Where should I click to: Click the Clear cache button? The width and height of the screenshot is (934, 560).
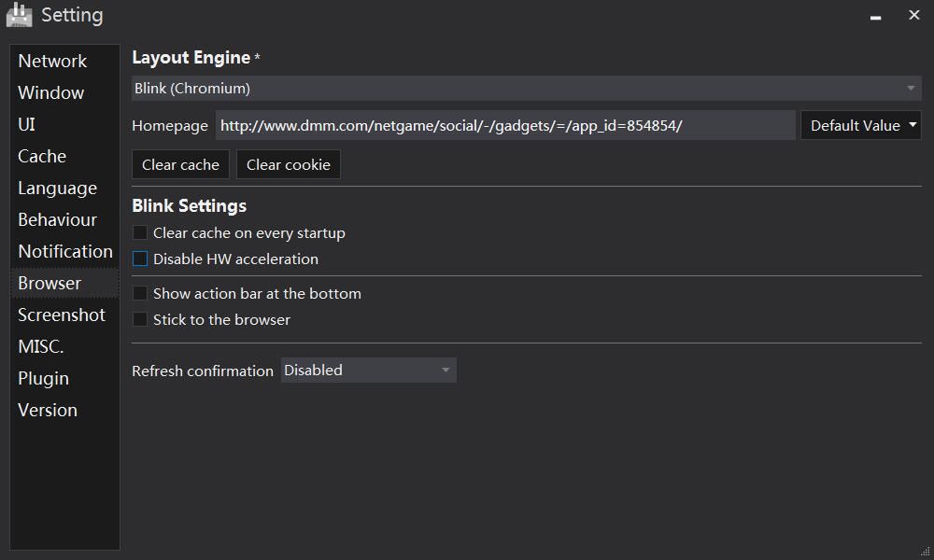click(x=180, y=164)
